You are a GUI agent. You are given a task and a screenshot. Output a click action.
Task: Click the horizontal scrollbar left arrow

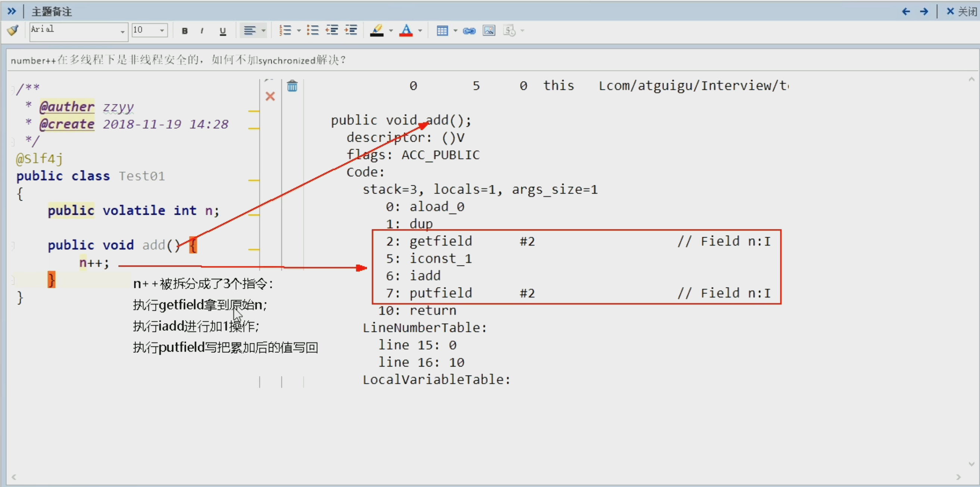point(14,477)
